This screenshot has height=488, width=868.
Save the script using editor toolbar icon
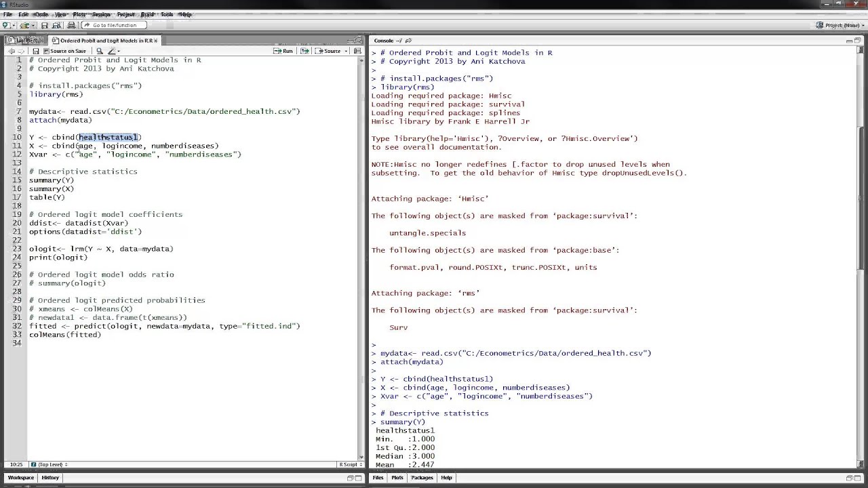tap(36, 51)
